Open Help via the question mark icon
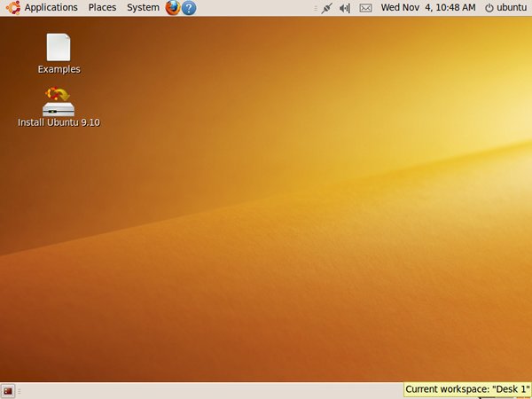This screenshot has height=399, width=532. (189, 8)
